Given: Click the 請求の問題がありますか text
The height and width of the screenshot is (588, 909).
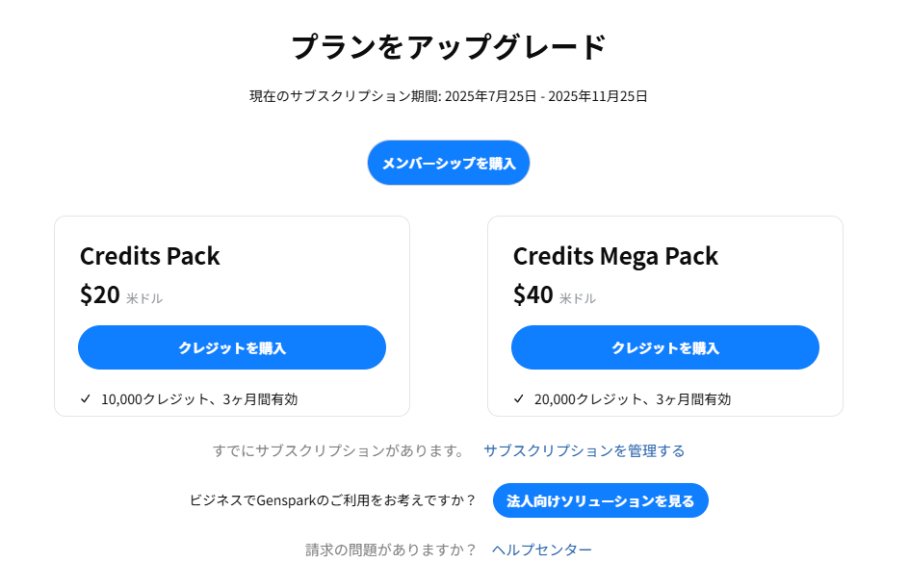Looking at the screenshot, I should (391, 550).
